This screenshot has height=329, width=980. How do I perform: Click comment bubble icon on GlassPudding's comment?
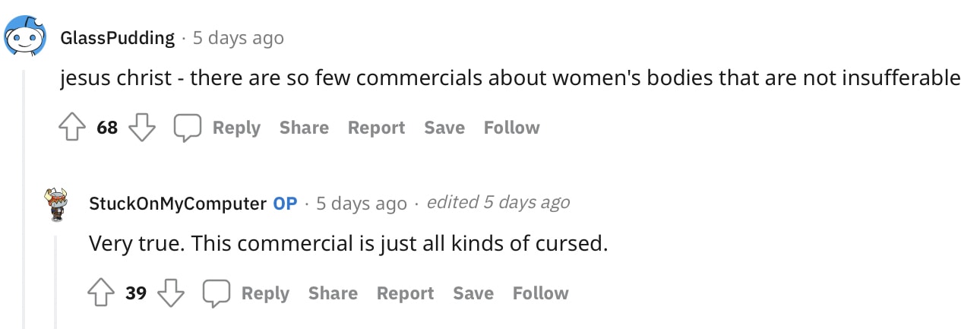pyautogui.click(x=187, y=128)
